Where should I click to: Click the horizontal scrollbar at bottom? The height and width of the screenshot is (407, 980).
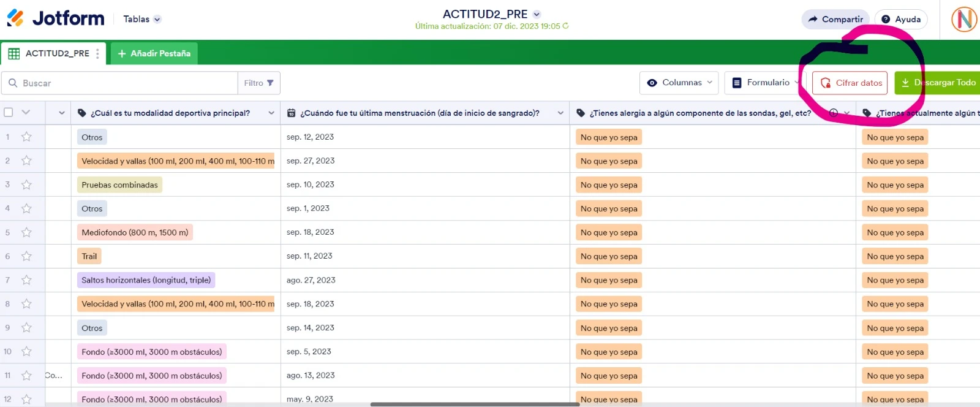pos(475,405)
